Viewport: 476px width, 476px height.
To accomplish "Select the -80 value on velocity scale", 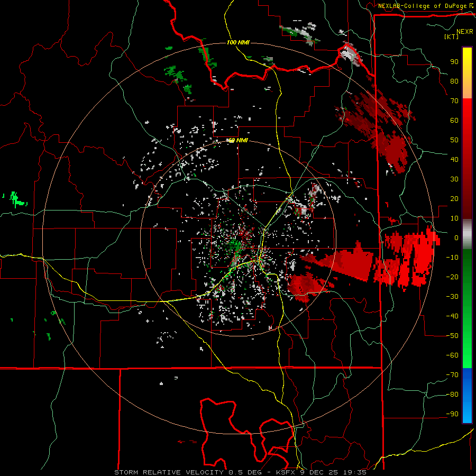I will tap(452, 395).
